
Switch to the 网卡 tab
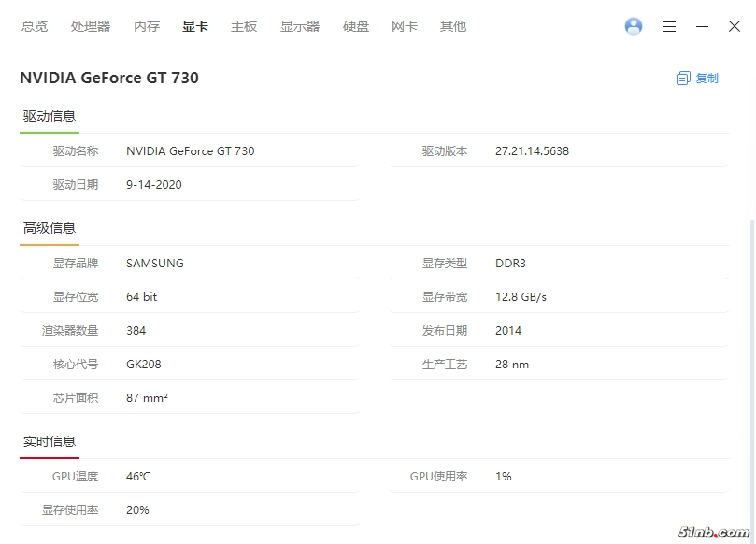pyautogui.click(x=405, y=26)
